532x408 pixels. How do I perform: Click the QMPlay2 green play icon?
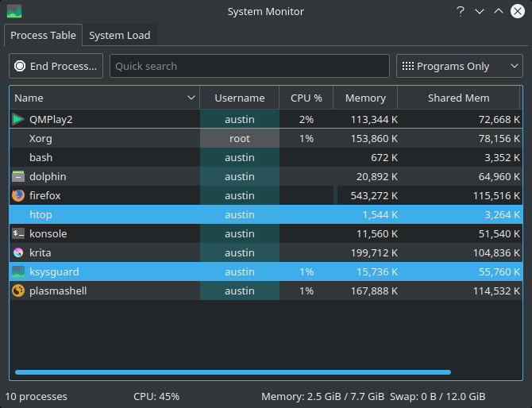18,119
